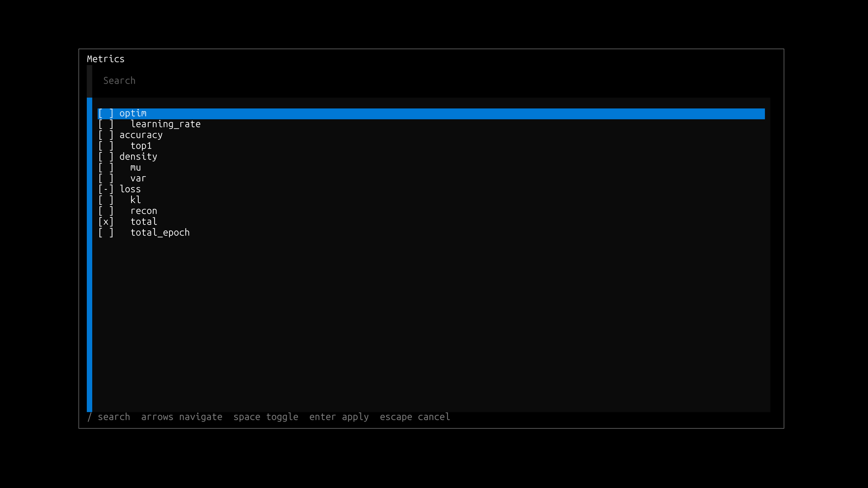This screenshot has height=488, width=868.
Task: Click the 'space toggle' footer hint
Action: [x=266, y=417]
